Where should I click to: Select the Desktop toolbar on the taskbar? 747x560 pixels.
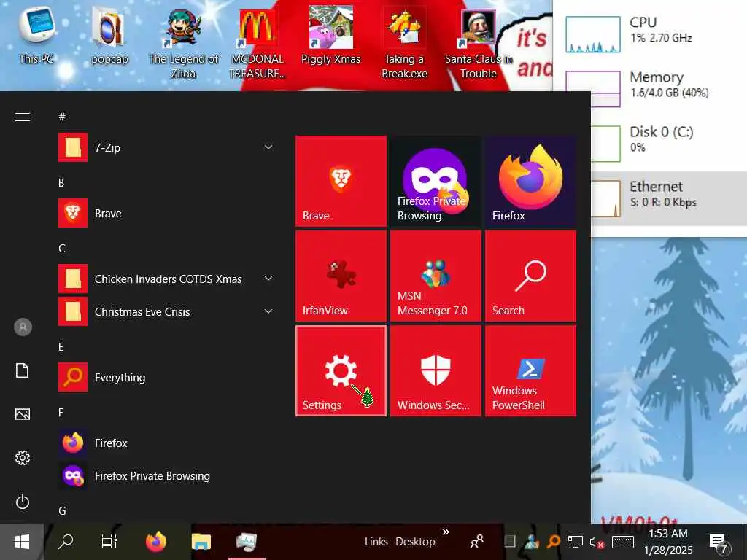click(x=415, y=542)
